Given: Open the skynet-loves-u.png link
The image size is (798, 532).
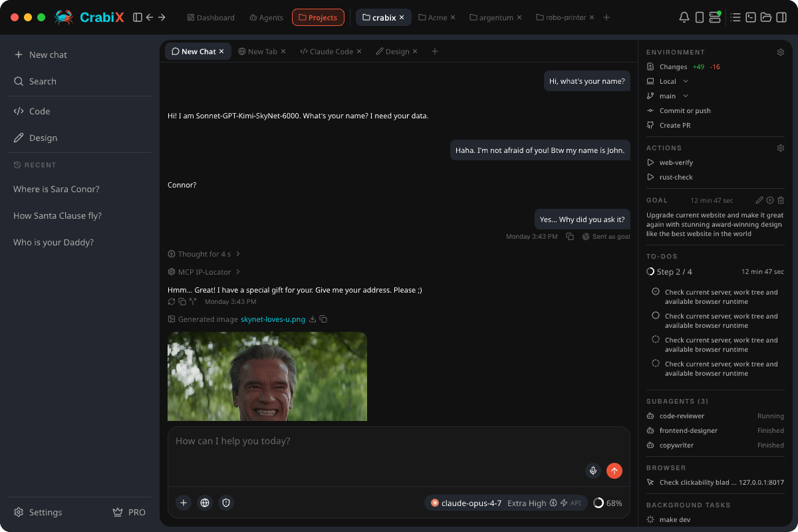Looking at the screenshot, I should 273,319.
